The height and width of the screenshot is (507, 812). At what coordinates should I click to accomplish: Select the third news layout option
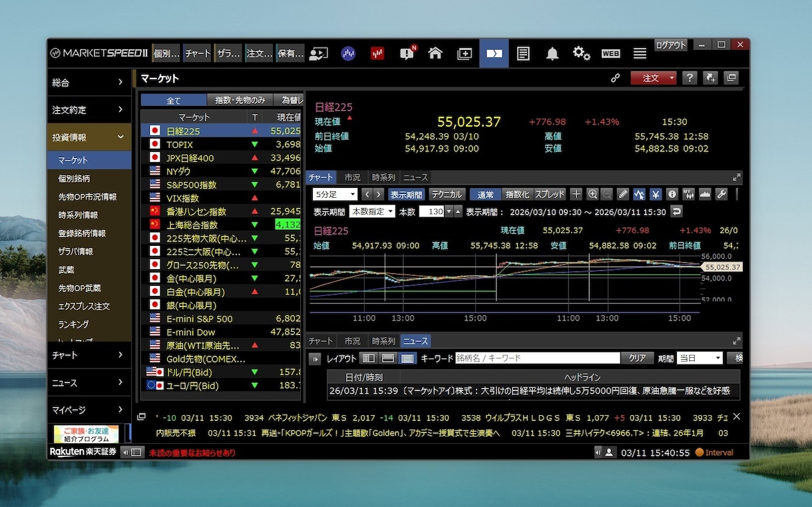pos(407,358)
